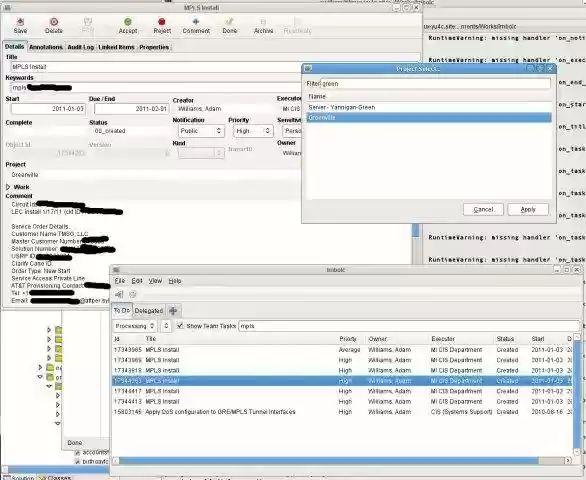Image resolution: width=586 pixels, height=480 pixels.
Task: Switch to the Properties tab
Action: [154, 47]
